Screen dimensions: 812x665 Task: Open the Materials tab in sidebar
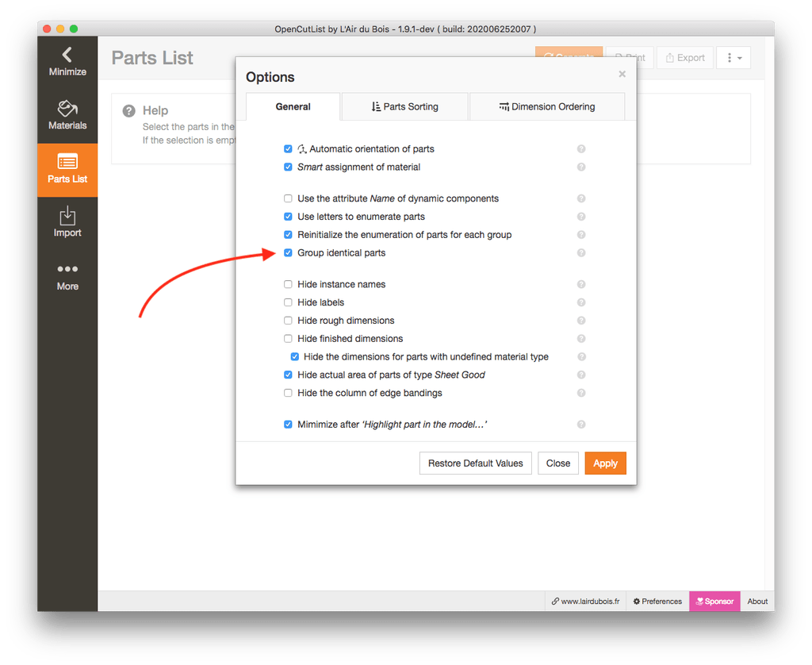(67, 116)
